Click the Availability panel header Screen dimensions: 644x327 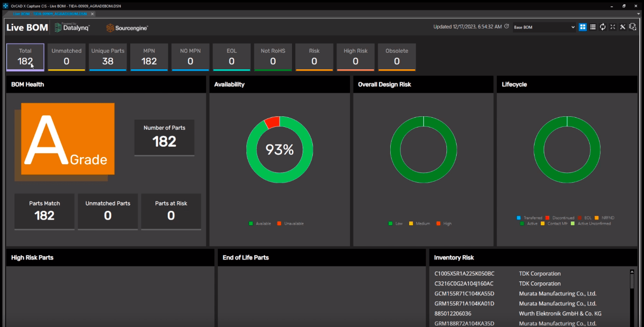coord(280,84)
